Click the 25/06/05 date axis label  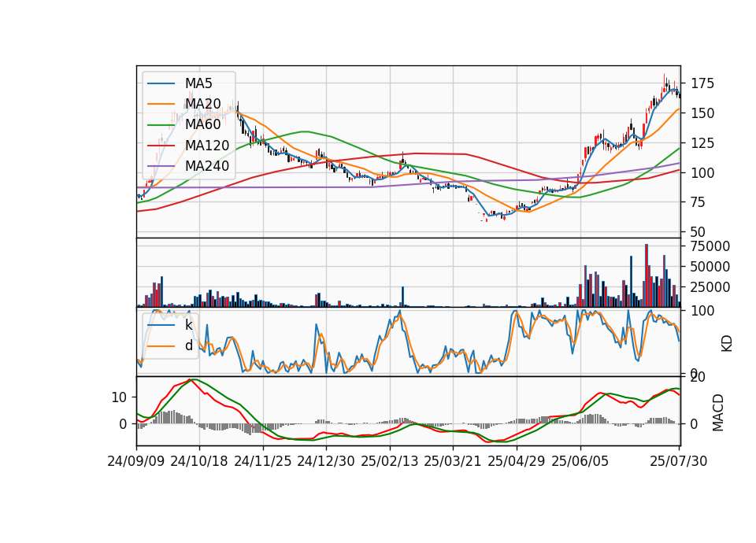pos(580,461)
